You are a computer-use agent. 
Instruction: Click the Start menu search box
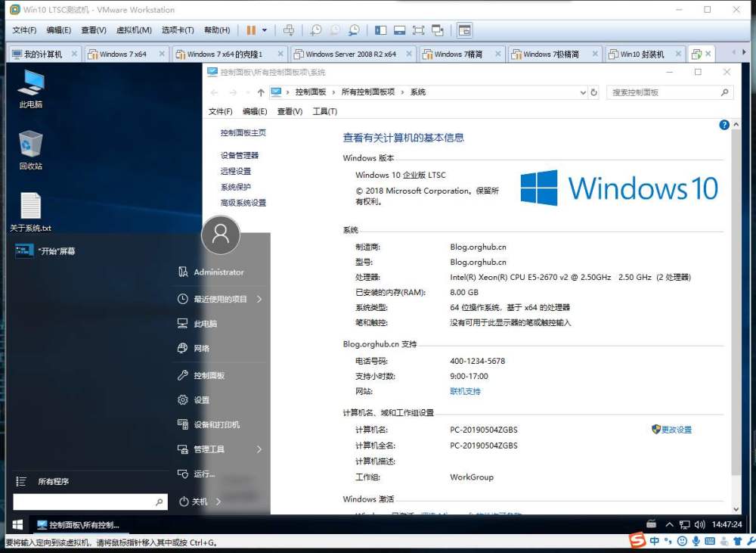[x=90, y=502]
